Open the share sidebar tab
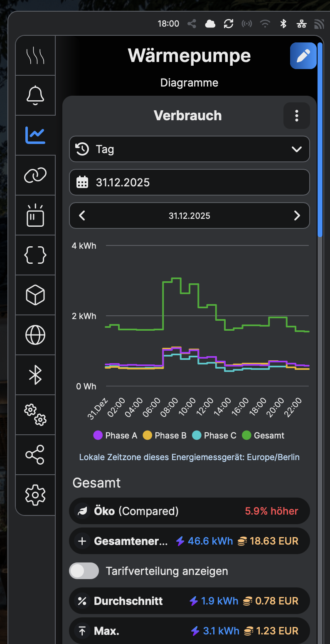The image size is (330, 644). 35,455
